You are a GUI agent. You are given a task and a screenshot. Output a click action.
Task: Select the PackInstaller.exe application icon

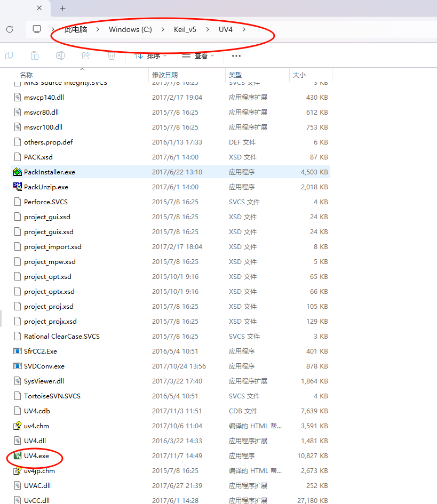(18, 172)
